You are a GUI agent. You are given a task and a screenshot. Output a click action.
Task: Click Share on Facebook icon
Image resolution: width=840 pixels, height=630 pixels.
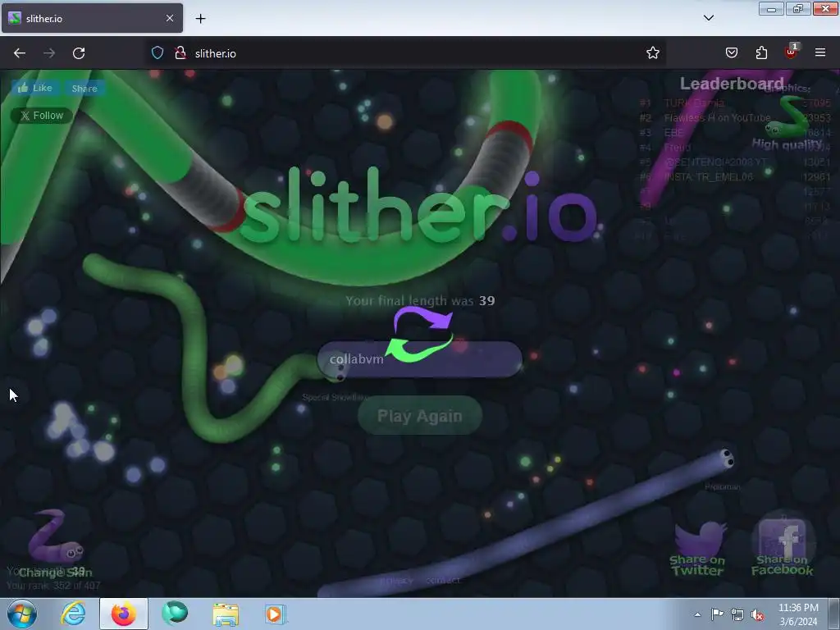tap(782, 547)
